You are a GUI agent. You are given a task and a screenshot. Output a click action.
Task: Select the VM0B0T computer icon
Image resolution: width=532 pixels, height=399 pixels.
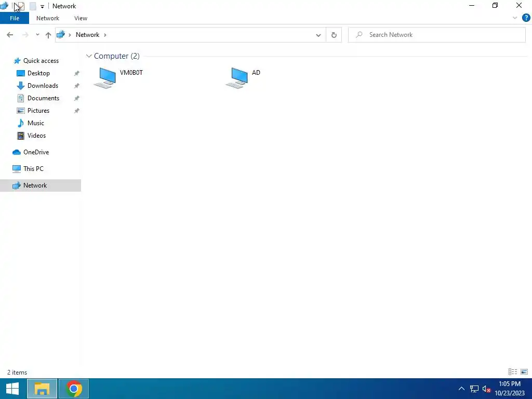click(106, 78)
